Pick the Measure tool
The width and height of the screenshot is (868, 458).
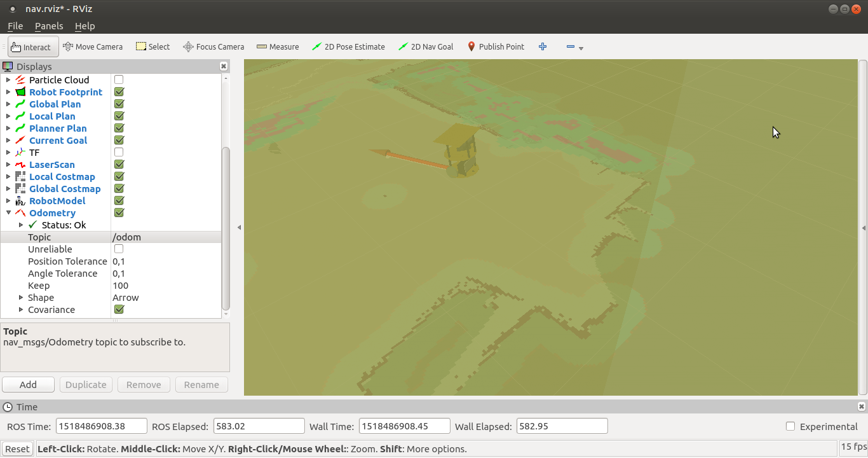[278, 46]
